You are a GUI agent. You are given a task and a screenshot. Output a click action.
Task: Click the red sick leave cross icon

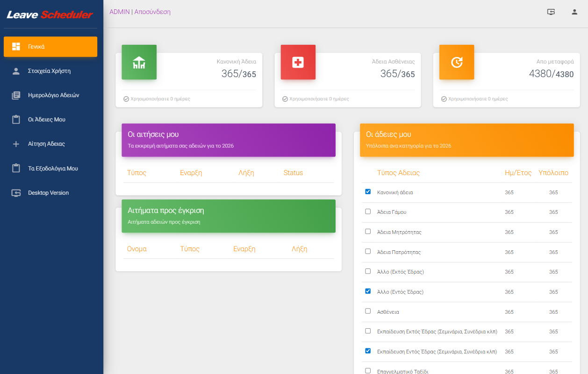tap(298, 62)
